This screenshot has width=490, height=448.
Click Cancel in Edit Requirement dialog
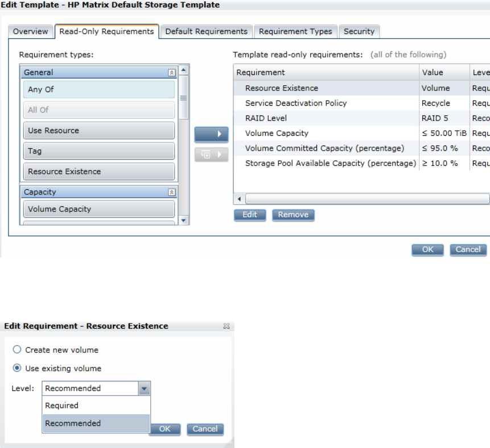205,429
